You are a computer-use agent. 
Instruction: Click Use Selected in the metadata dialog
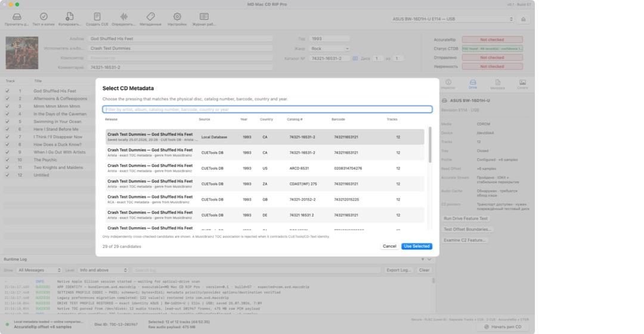click(416, 246)
